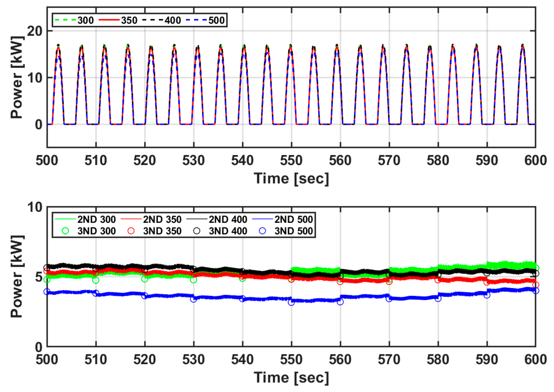
Task: Expand the bottom plot legend box
Action: point(183,225)
